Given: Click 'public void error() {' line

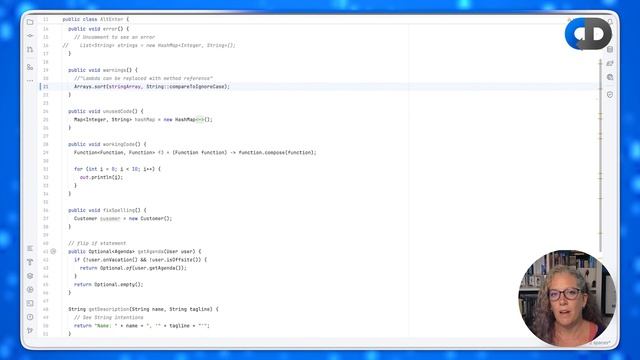Looking at the screenshot, I should pyautogui.click(x=98, y=29).
